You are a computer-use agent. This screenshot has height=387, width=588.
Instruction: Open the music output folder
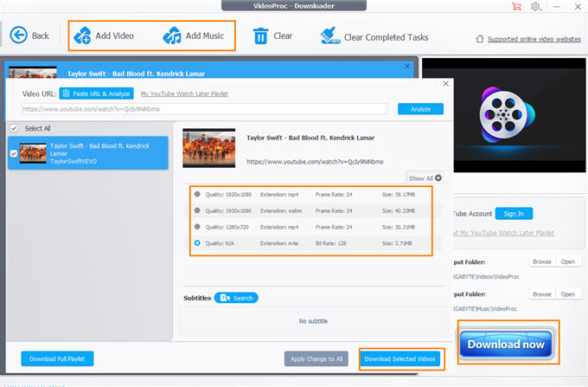click(x=568, y=293)
